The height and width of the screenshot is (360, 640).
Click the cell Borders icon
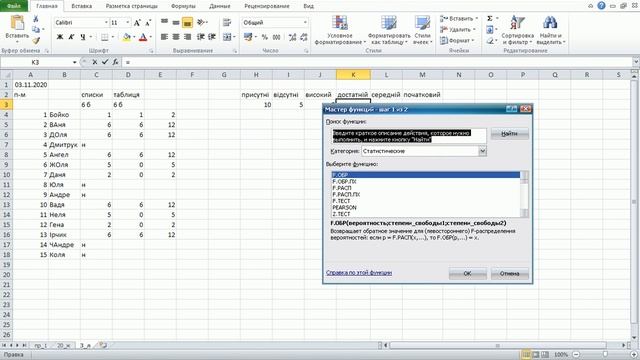point(104,37)
